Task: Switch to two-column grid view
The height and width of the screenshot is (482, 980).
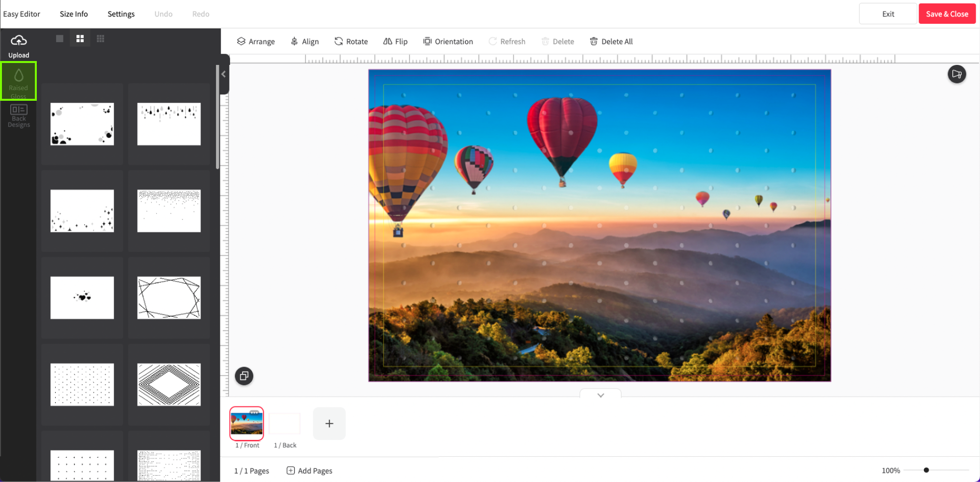Action: 80,39
